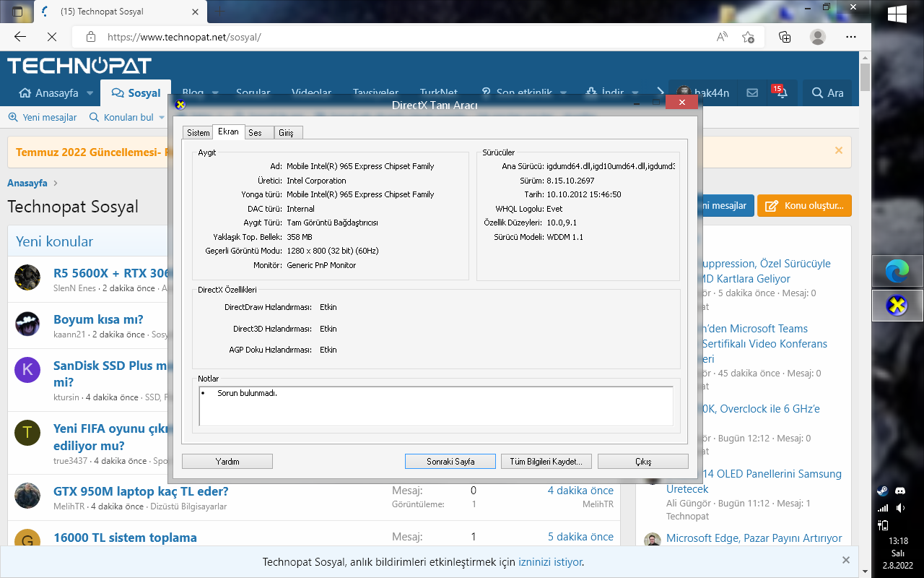Click ktursin's purple K avatar

click(27, 370)
